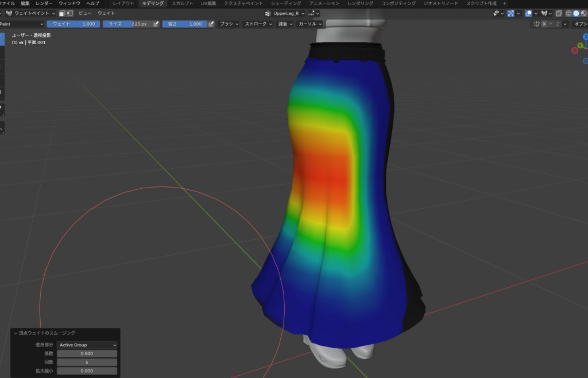
Task: Toggle Z axis symmetry
Action: click(558, 24)
